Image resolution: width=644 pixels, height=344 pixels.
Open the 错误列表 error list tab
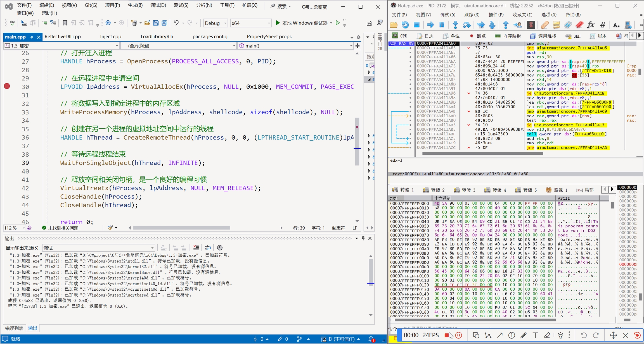(14, 328)
